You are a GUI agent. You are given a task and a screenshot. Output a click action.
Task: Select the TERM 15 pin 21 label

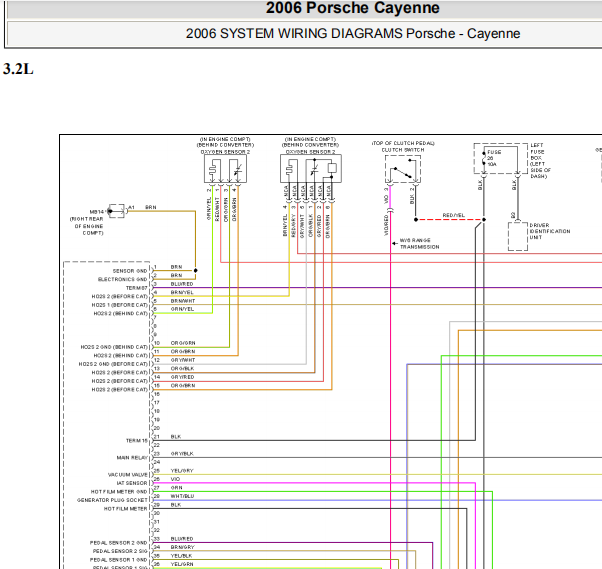coord(137,440)
